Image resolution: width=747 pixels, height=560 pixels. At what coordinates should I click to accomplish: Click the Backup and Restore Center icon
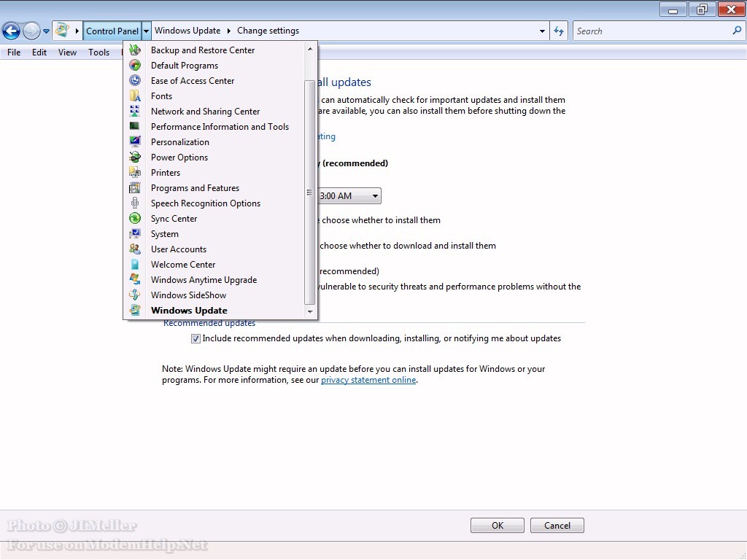point(135,50)
